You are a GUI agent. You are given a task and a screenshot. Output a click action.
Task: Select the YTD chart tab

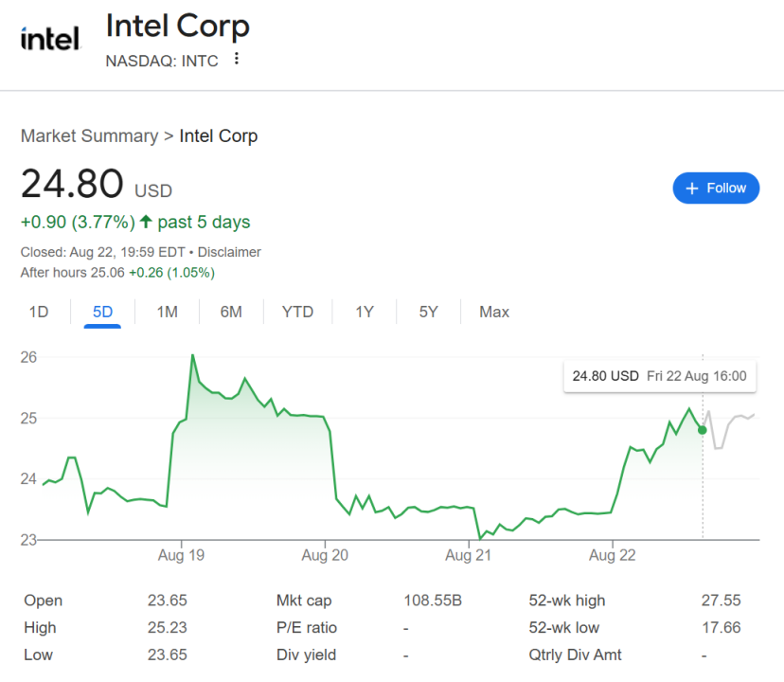pos(297,312)
